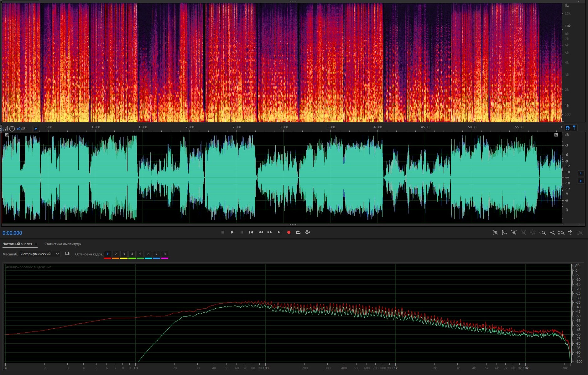Toggle the pin on the volume HUD

tap(36, 129)
